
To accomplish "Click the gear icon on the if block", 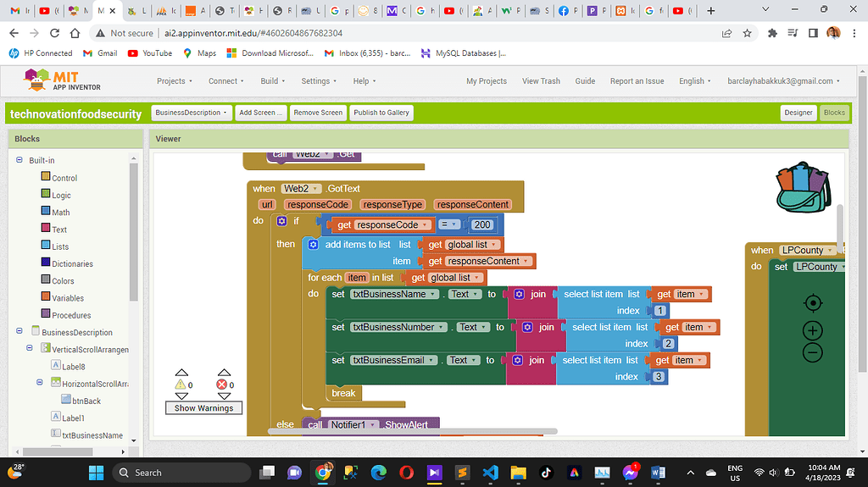I will point(281,221).
